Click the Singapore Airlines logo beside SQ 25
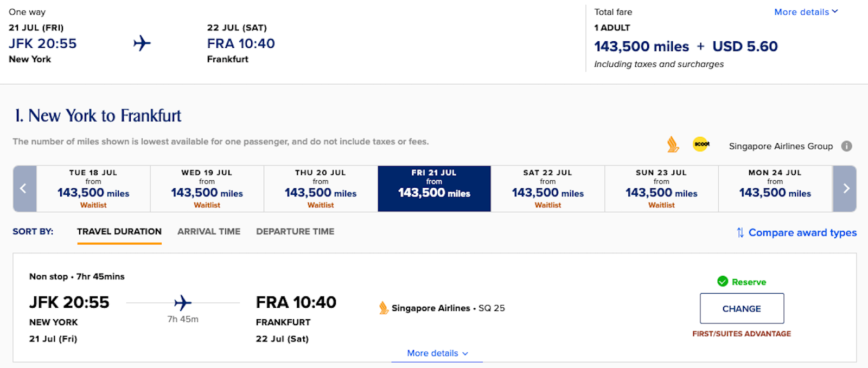The width and height of the screenshot is (868, 368). click(384, 308)
